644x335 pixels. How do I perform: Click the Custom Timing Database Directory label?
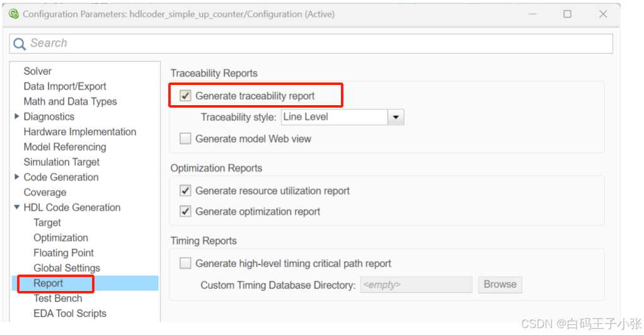(278, 285)
